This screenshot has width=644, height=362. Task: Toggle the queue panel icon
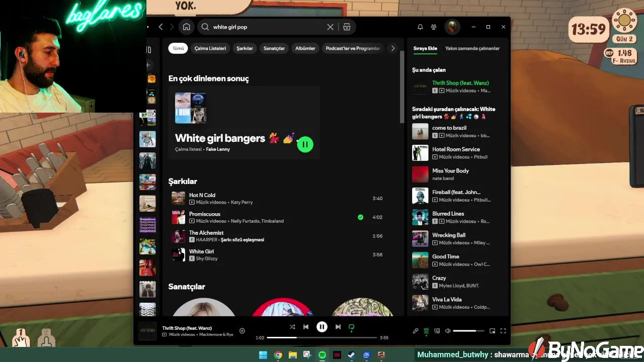pos(426,331)
